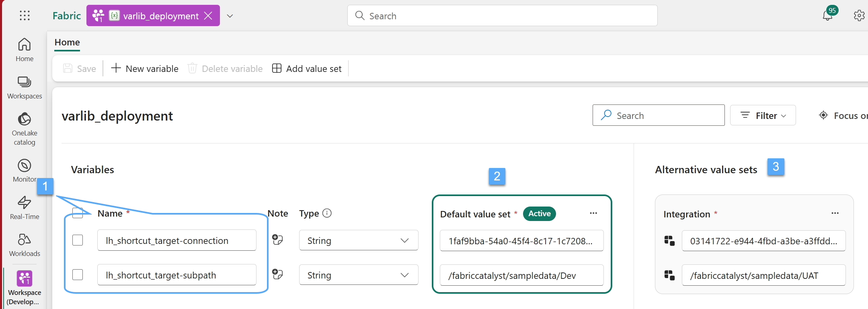Open the settings gear icon

click(859, 16)
